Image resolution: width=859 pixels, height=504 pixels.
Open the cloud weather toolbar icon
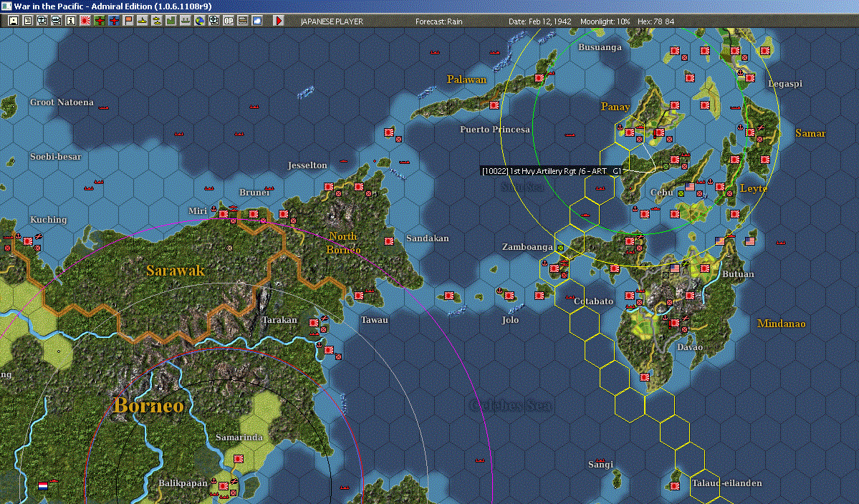[257, 21]
